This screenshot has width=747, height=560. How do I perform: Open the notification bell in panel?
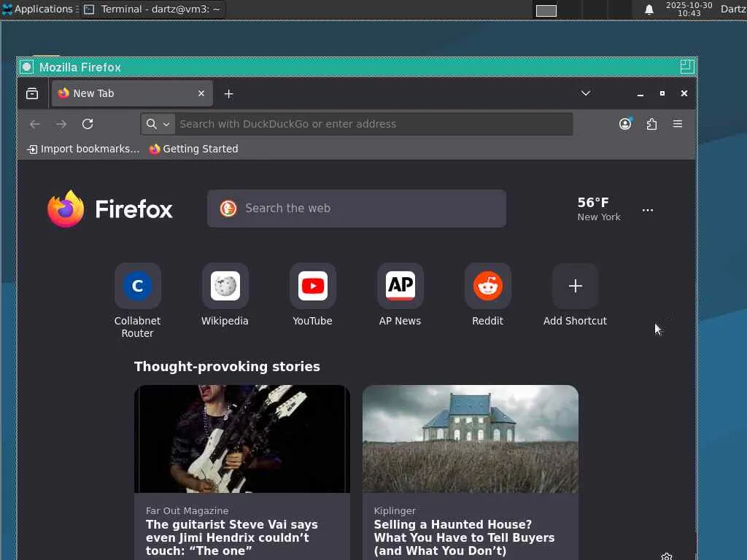pos(649,9)
